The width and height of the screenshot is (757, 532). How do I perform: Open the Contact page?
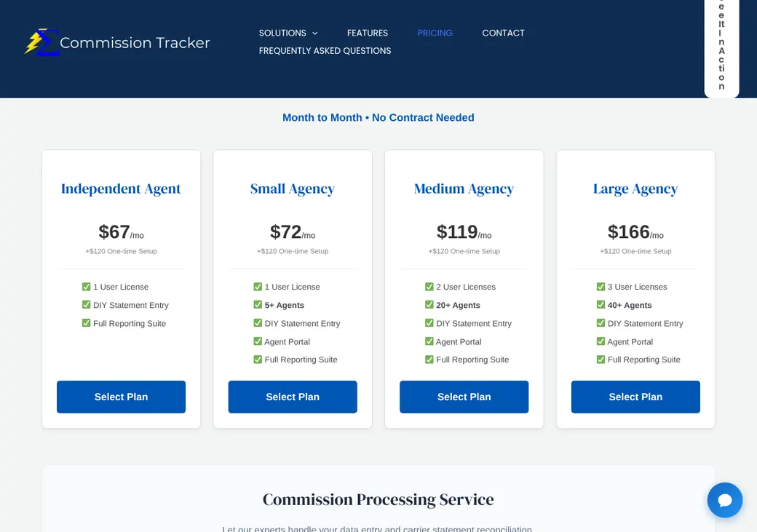pyautogui.click(x=503, y=33)
